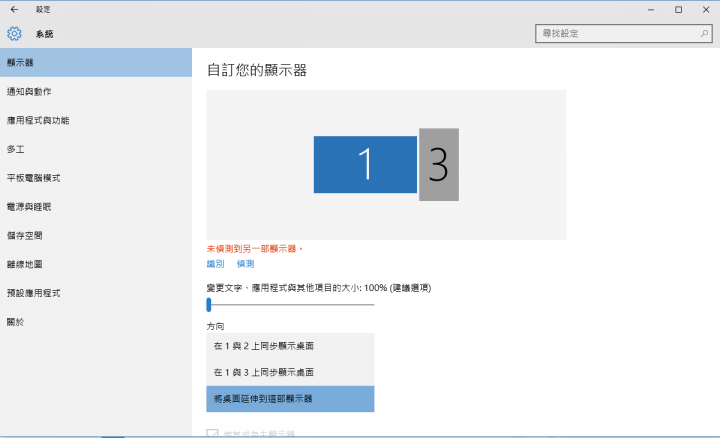Open 離線地圖 settings
The height and width of the screenshot is (438, 720).
(96, 264)
